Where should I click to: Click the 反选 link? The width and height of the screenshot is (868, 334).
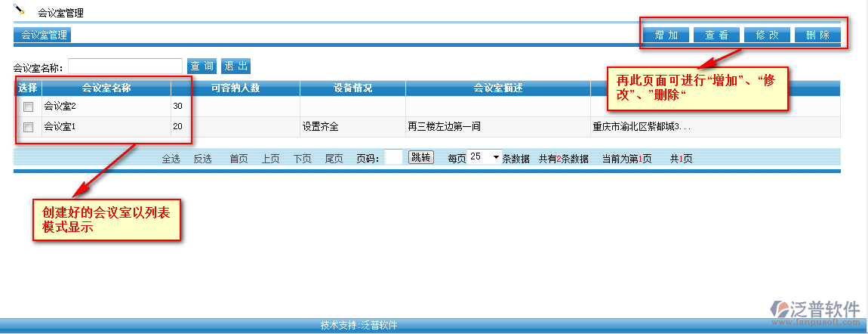point(202,159)
